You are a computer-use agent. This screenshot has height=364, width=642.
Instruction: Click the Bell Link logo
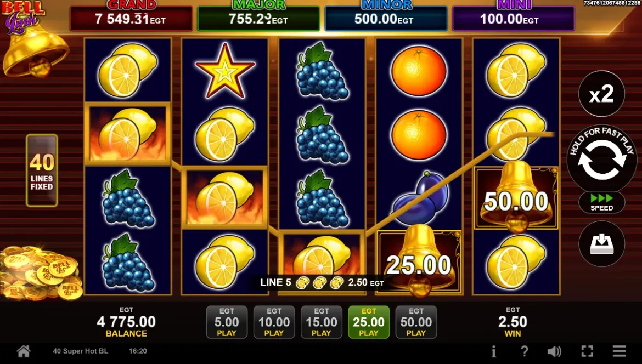22,16
